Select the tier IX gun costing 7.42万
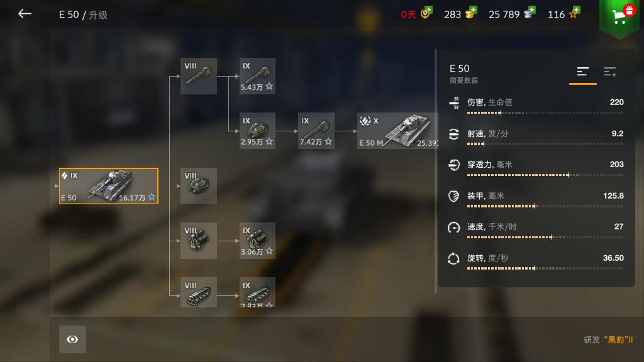 tap(316, 131)
